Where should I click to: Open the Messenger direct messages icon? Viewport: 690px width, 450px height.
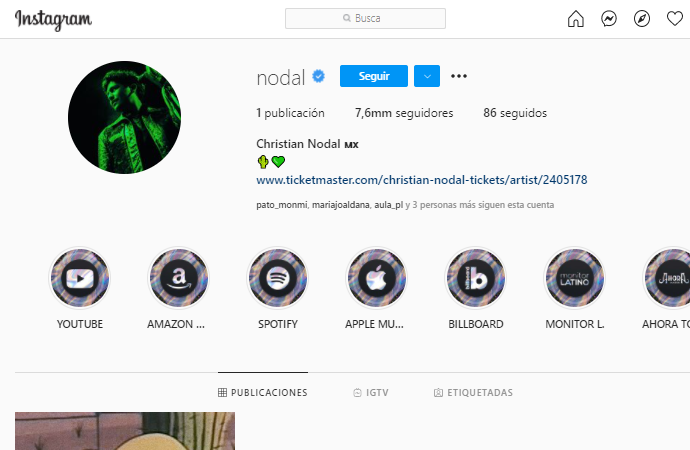click(x=609, y=18)
